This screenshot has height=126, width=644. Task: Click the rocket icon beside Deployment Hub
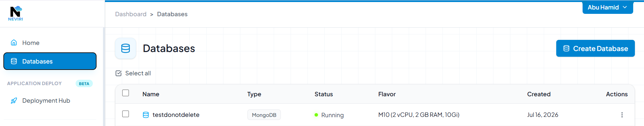tap(14, 101)
